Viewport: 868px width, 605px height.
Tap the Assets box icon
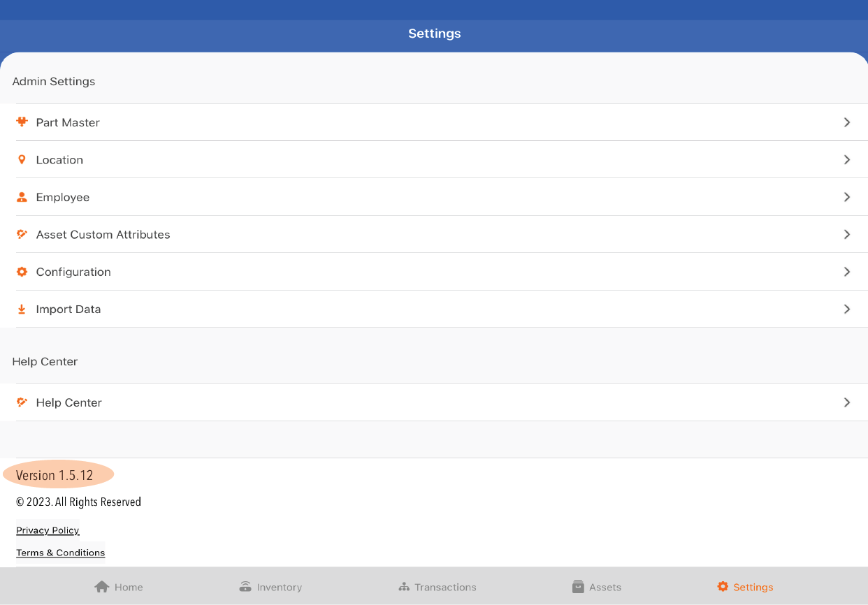coord(578,587)
